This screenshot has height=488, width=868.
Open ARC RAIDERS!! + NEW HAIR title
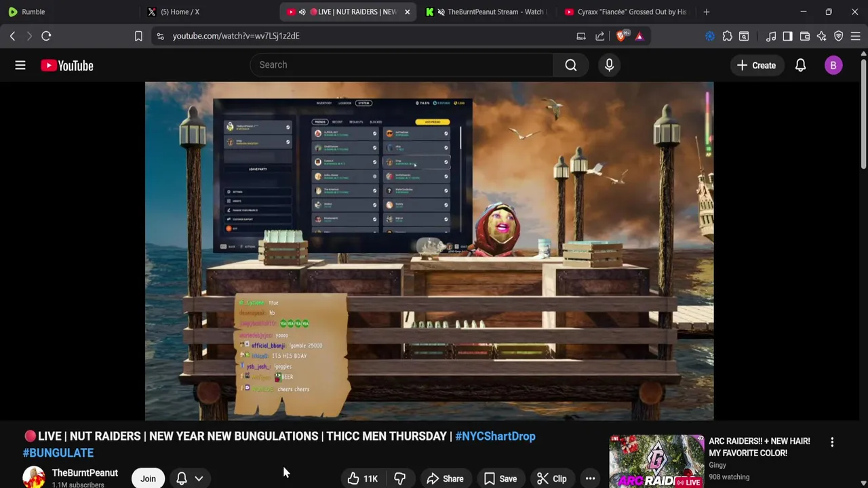[x=759, y=447]
